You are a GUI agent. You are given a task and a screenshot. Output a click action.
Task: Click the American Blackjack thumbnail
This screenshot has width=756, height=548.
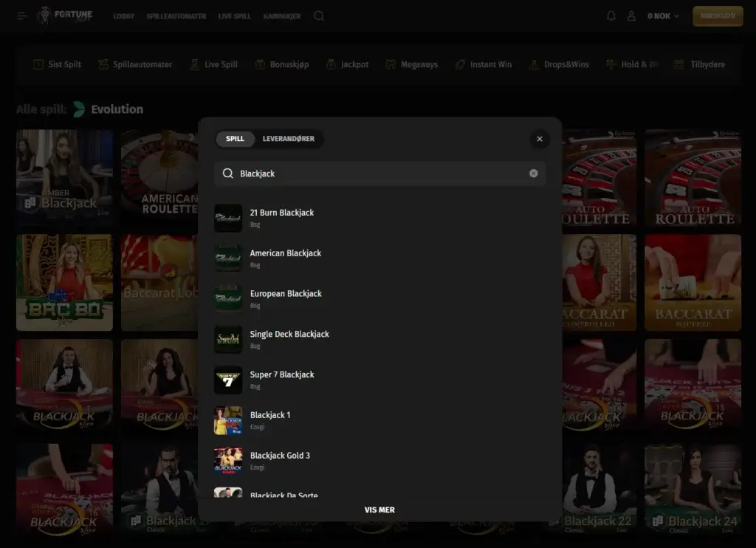(228, 258)
